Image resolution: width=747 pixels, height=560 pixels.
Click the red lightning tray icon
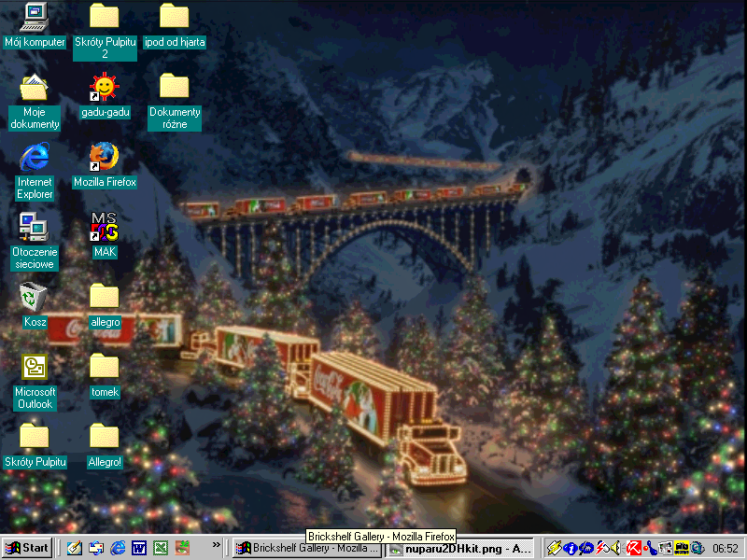(x=602, y=549)
